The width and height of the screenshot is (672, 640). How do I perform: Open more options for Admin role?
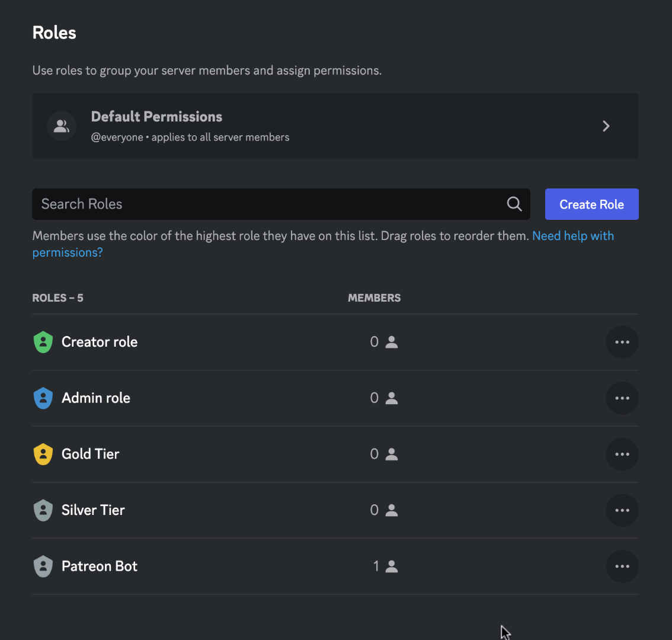622,398
